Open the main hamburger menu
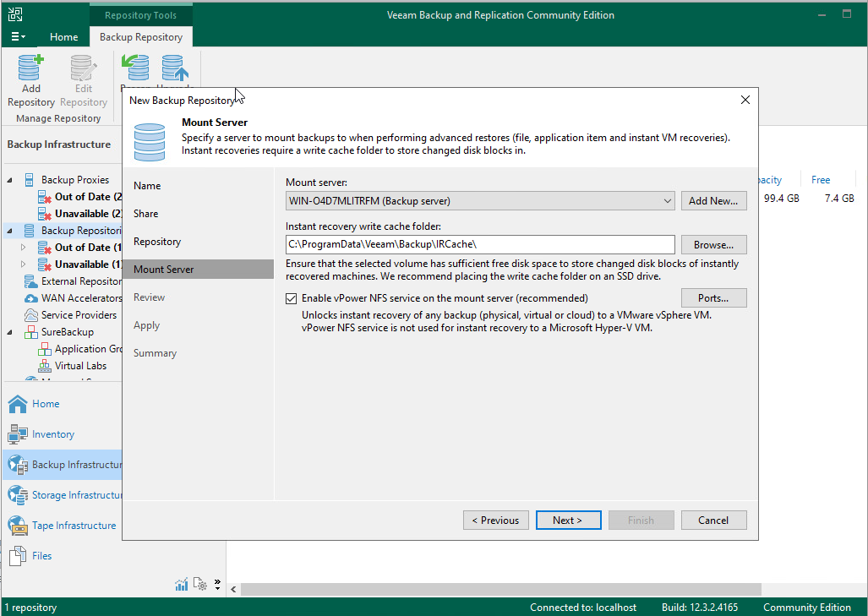The width and height of the screenshot is (868, 616). pyautogui.click(x=18, y=37)
